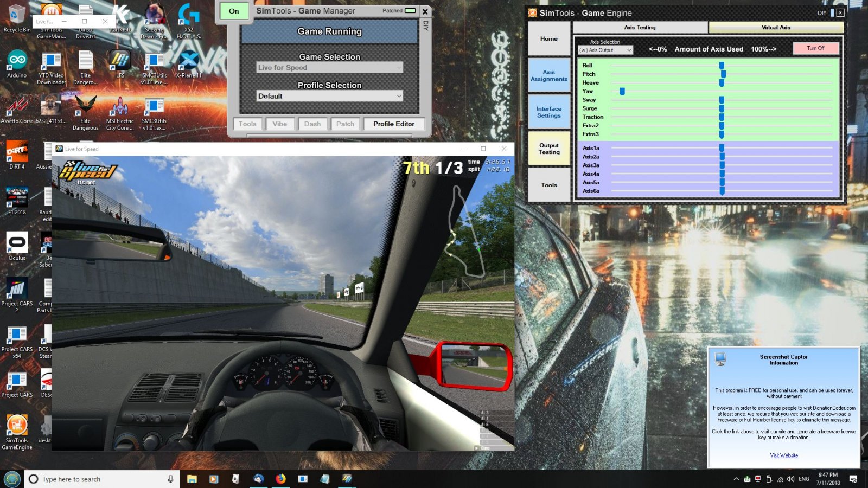Click the Pitch axis slider handle

(x=723, y=74)
